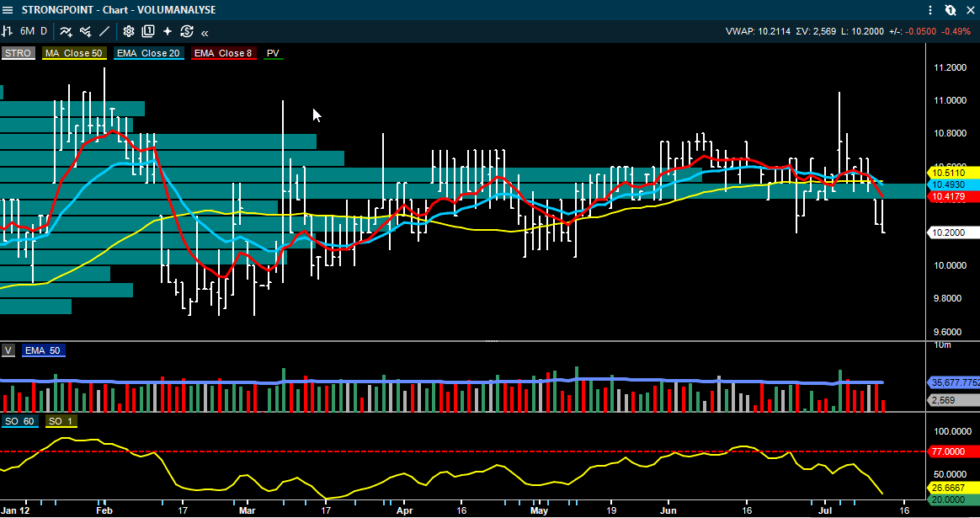Click the May date axis label
The width and height of the screenshot is (980, 518).
pyautogui.click(x=539, y=510)
